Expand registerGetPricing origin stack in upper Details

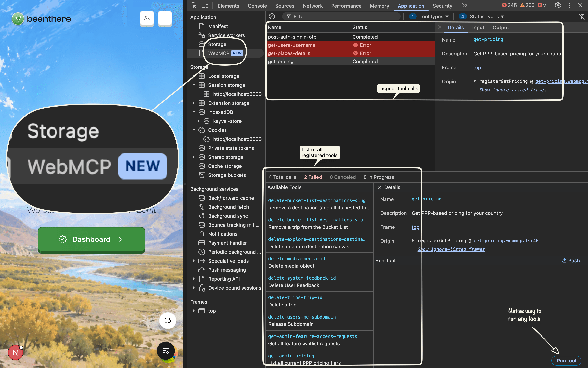pyautogui.click(x=475, y=81)
